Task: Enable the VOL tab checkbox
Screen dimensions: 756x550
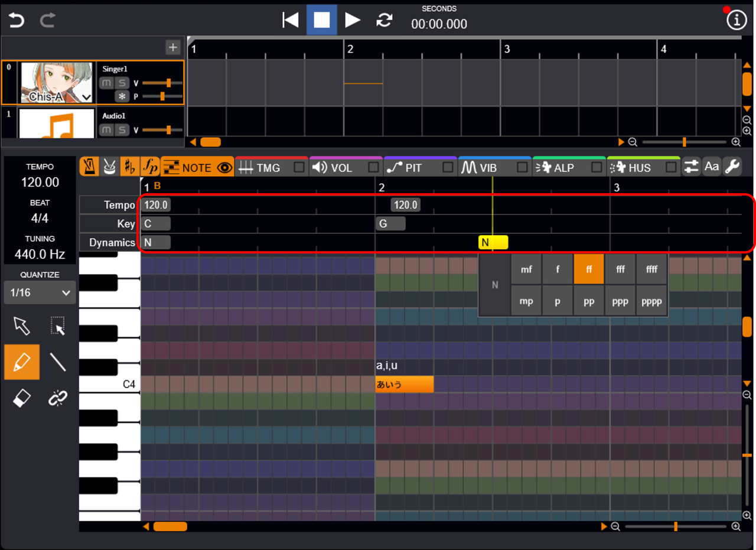Action: 374,168
